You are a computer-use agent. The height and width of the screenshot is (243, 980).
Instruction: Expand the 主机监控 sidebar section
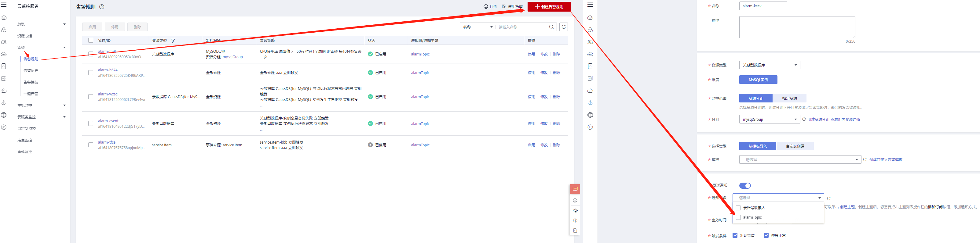[41, 105]
